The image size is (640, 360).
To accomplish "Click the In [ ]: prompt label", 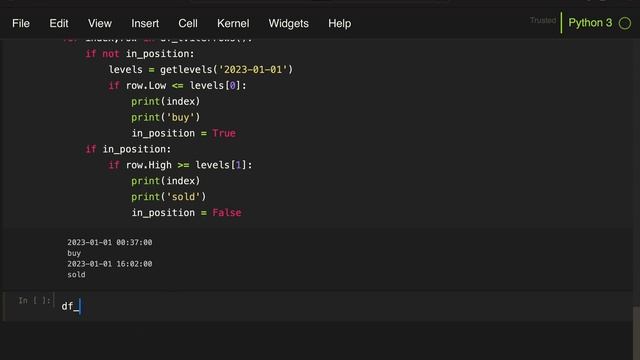I will pyautogui.click(x=34, y=301).
